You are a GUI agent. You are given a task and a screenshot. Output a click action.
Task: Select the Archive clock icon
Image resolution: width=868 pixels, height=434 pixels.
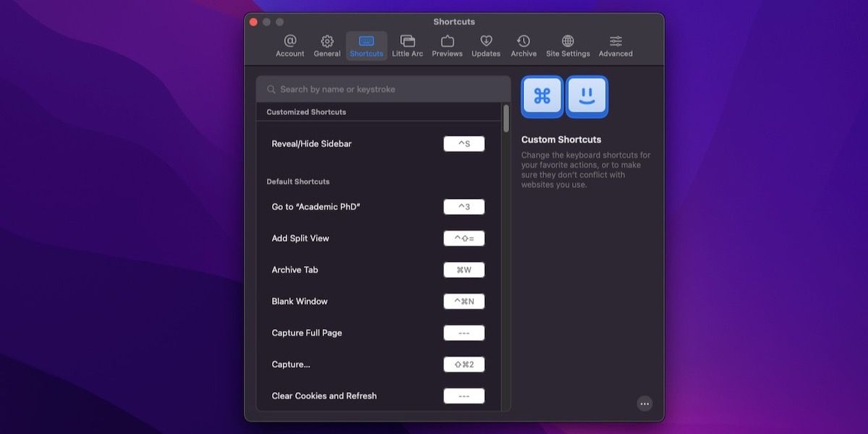tap(524, 41)
